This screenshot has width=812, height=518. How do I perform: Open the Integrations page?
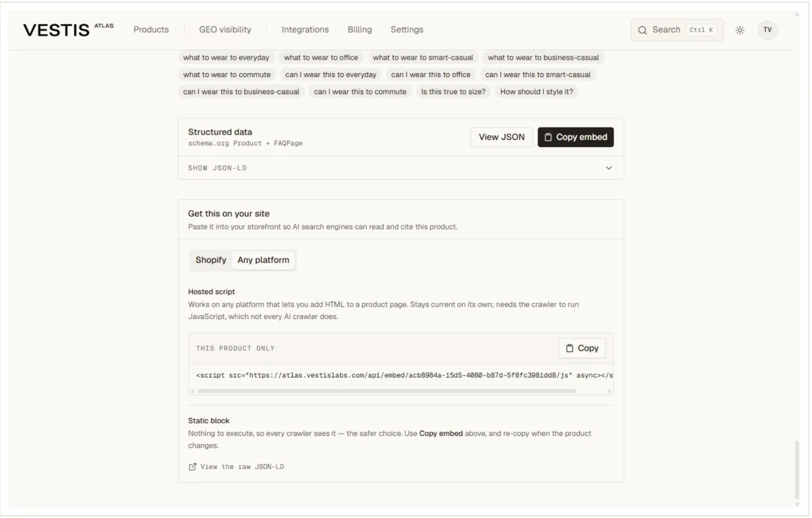click(x=306, y=30)
